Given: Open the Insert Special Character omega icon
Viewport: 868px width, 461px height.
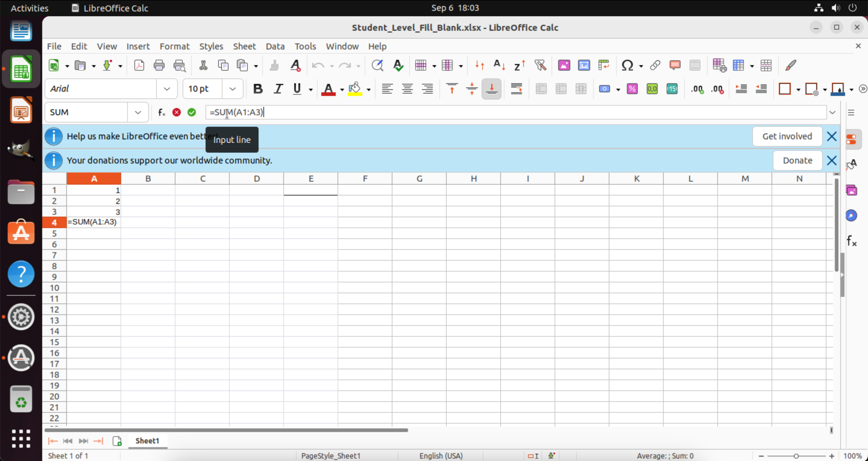Looking at the screenshot, I should coord(627,65).
